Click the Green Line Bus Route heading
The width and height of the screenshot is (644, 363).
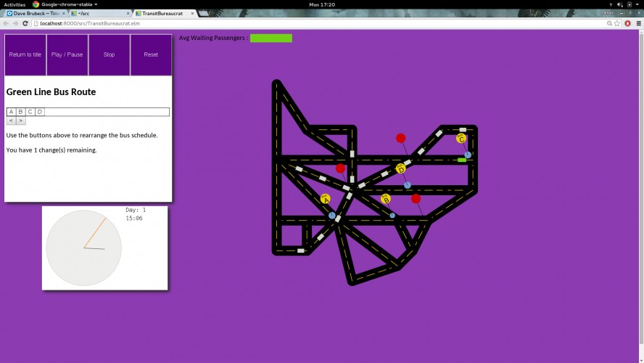tap(51, 91)
